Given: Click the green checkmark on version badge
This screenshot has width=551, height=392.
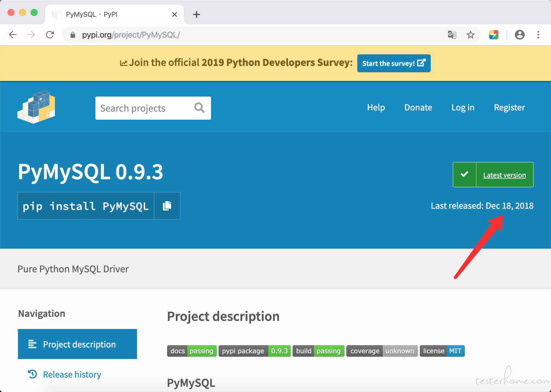Looking at the screenshot, I should click(x=465, y=175).
